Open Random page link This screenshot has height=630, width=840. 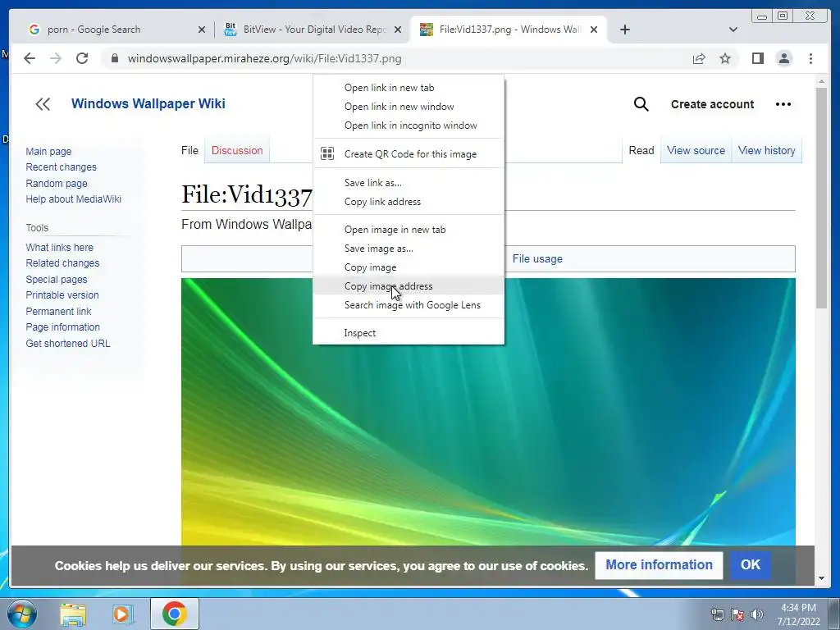coord(57,183)
